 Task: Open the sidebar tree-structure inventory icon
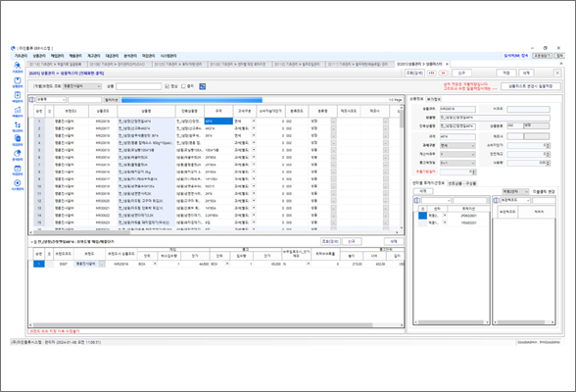[18, 124]
